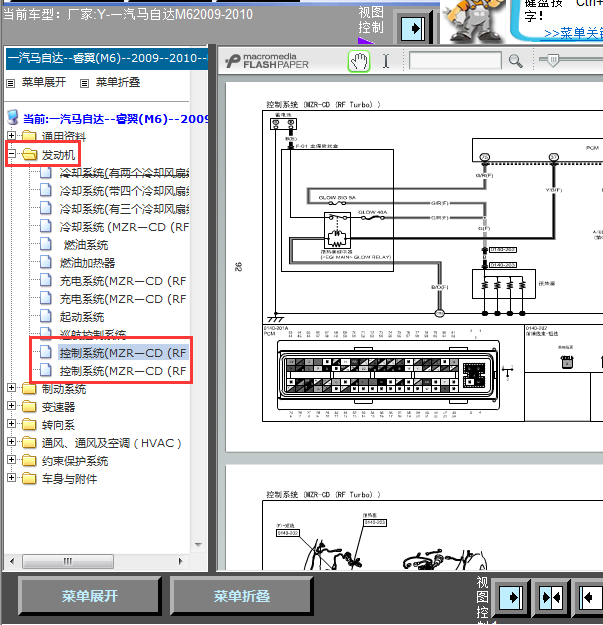Click the >>菜单关 hyperlink at top right
Screen dimensions: 603x625
(x=573, y=33)
